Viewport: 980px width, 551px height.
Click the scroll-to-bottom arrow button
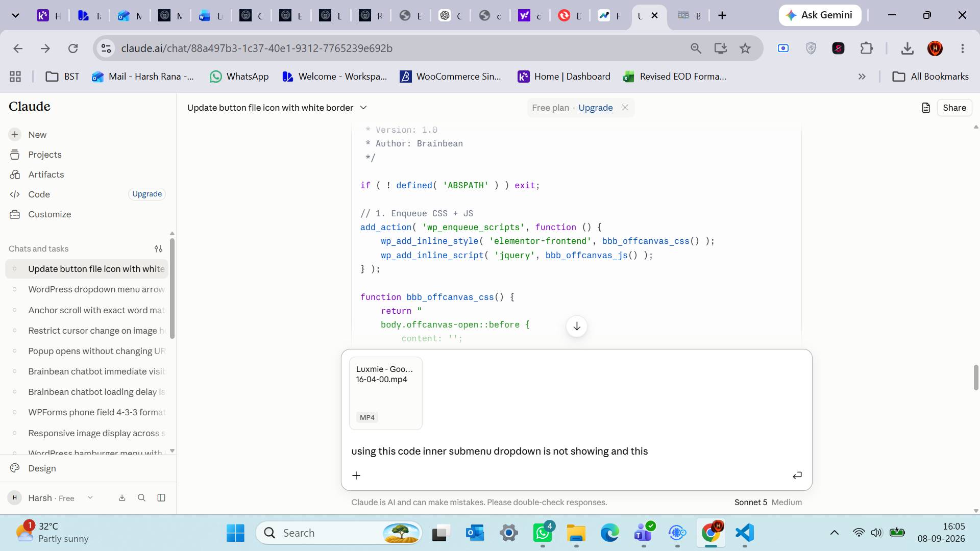[577, 327]
